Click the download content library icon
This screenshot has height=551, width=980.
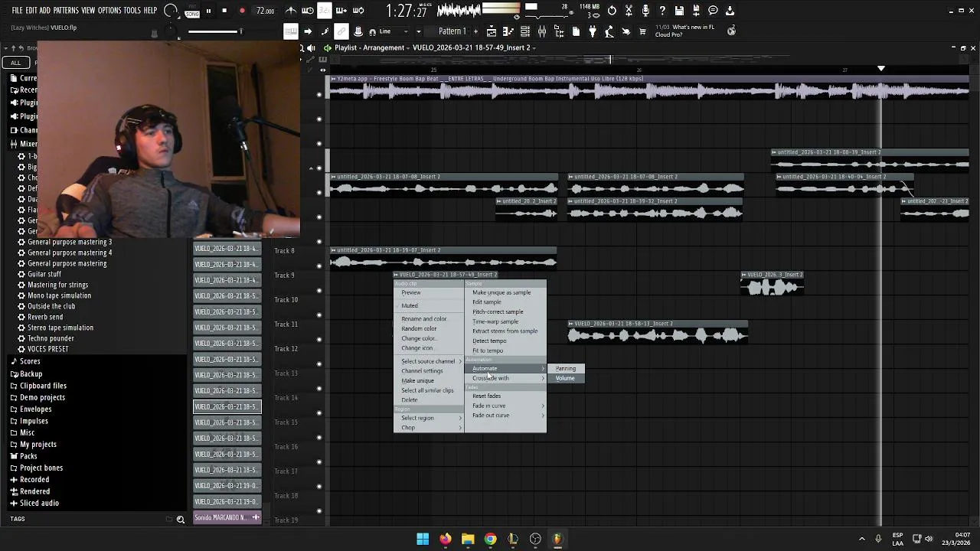coord(730,11)
